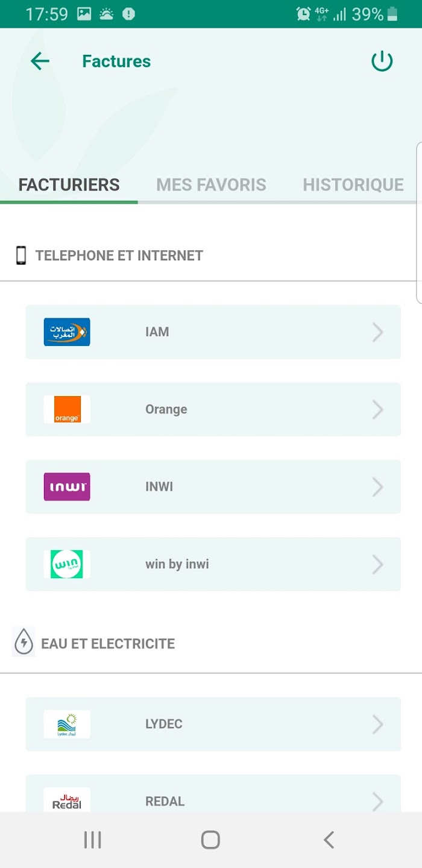
Task: Tap the Redal logo icon
Action: pyautogui.click(x=67, y=799)
